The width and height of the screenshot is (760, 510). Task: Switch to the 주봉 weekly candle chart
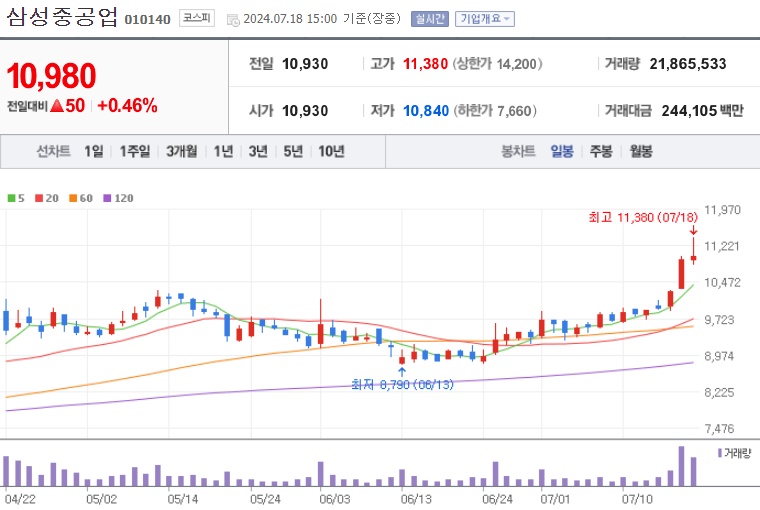click(601, 151)
